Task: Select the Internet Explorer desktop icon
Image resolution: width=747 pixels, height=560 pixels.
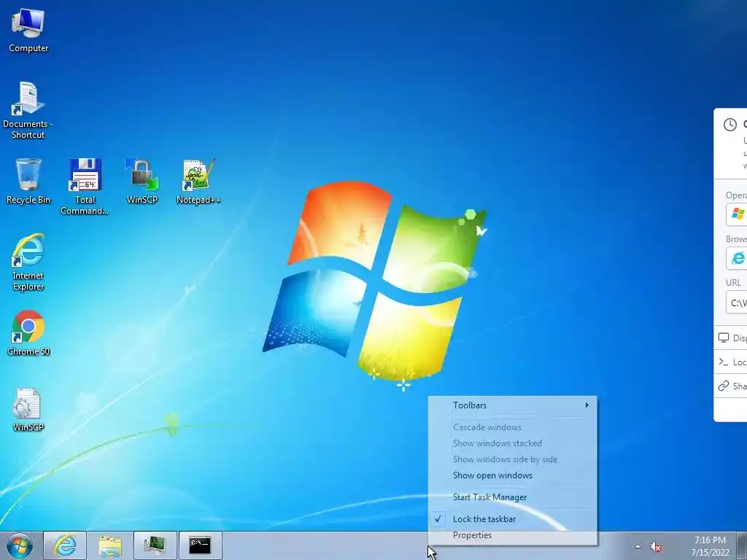Action: [28, 262]
